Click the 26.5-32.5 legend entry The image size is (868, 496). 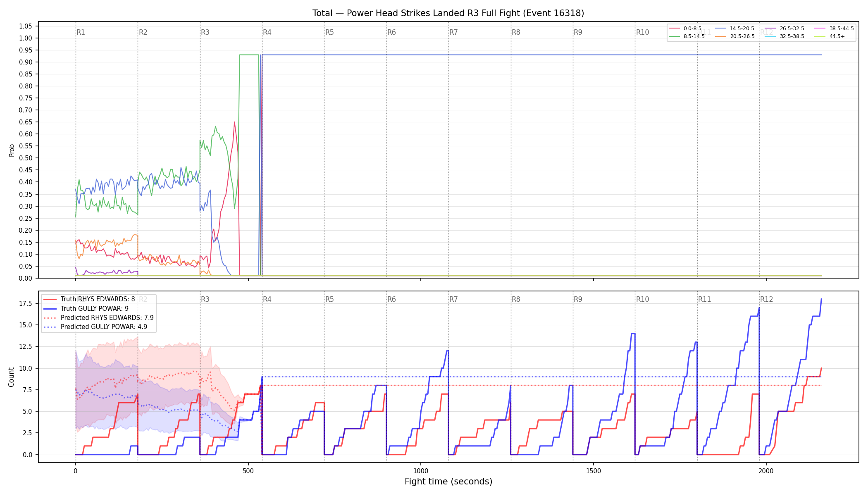[785, 29]
